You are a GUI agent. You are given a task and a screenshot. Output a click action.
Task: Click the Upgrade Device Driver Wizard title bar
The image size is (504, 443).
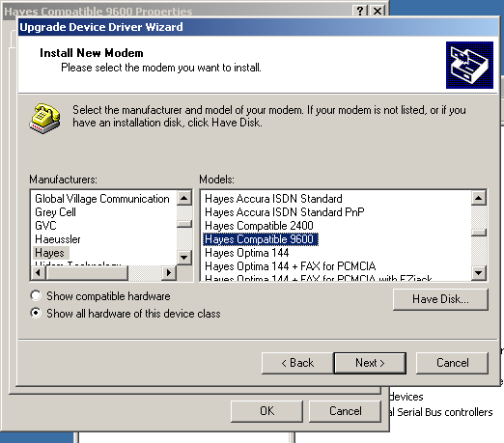258,27
